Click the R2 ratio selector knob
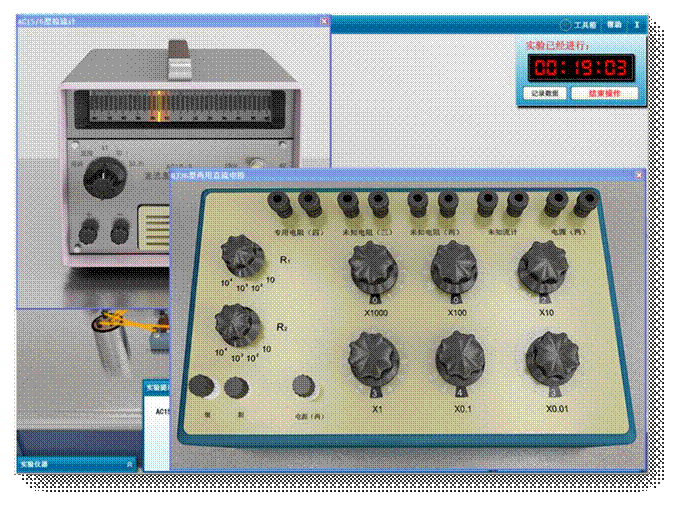684x508 pixels. click(x=236, y=326)
